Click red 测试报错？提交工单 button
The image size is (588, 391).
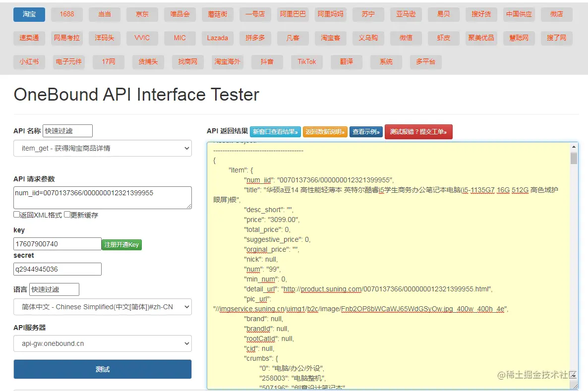(x=418, y=132)
